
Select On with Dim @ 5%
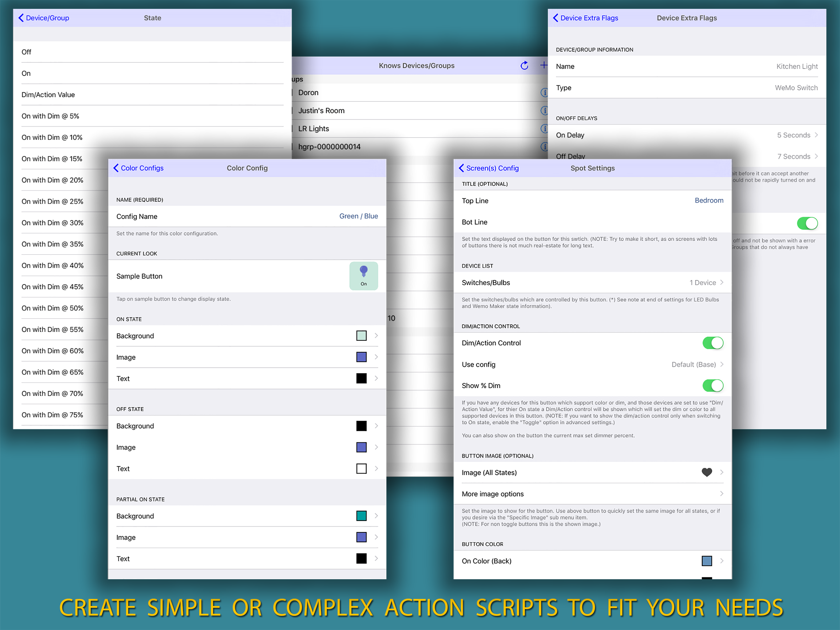click(152, 116)
